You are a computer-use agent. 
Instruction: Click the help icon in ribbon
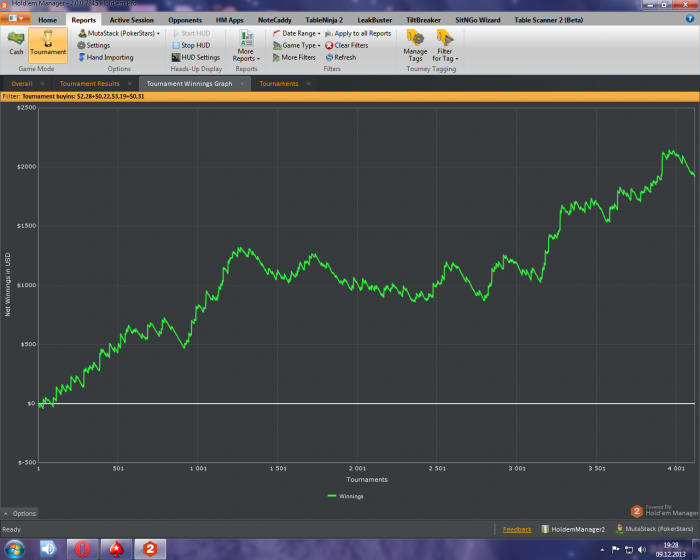pos(690,18)
